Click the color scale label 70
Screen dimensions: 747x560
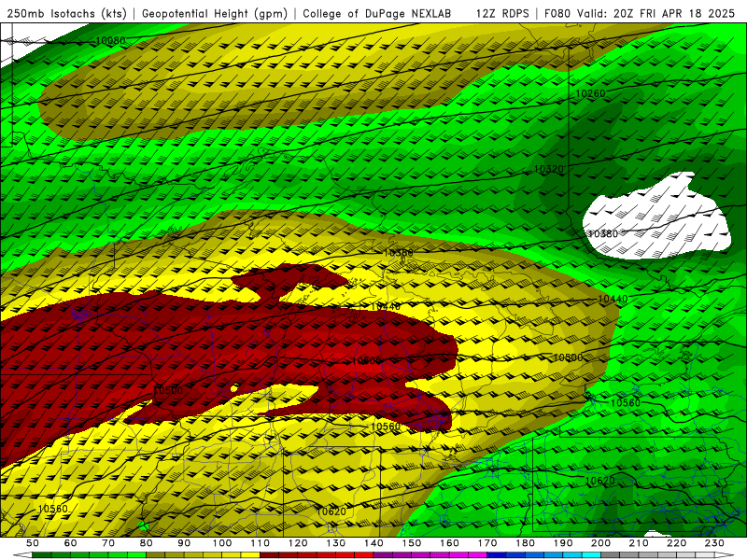coord(108,543)
